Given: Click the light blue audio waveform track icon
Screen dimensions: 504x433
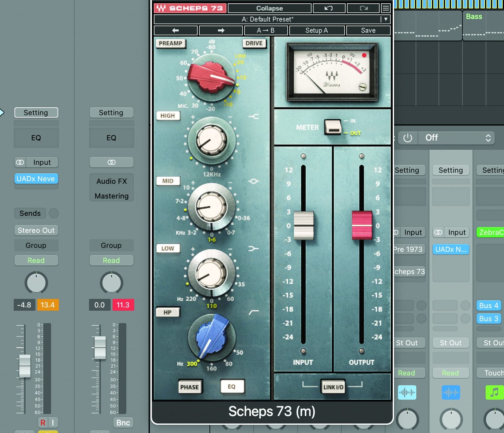Looking at the screenshot, I should tap(407, 392).
